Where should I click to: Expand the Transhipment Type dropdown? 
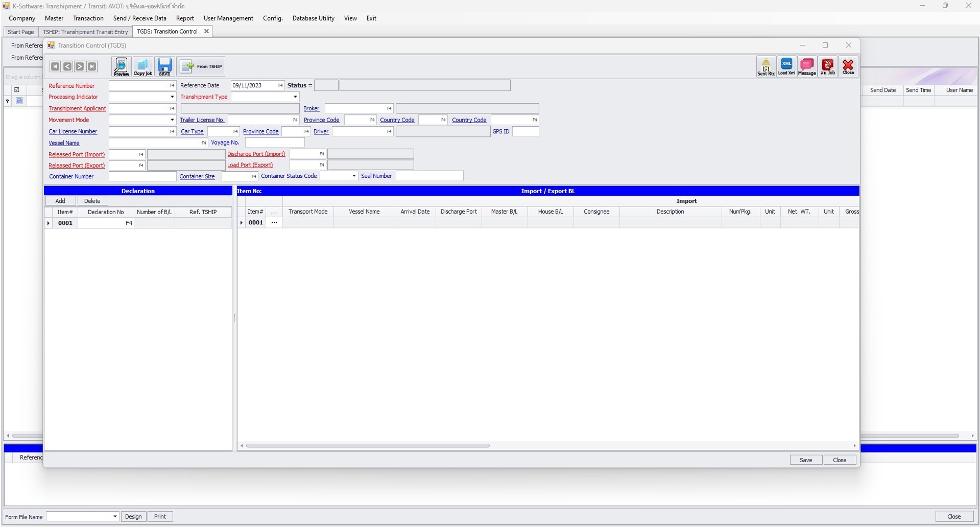click(295, 97)
